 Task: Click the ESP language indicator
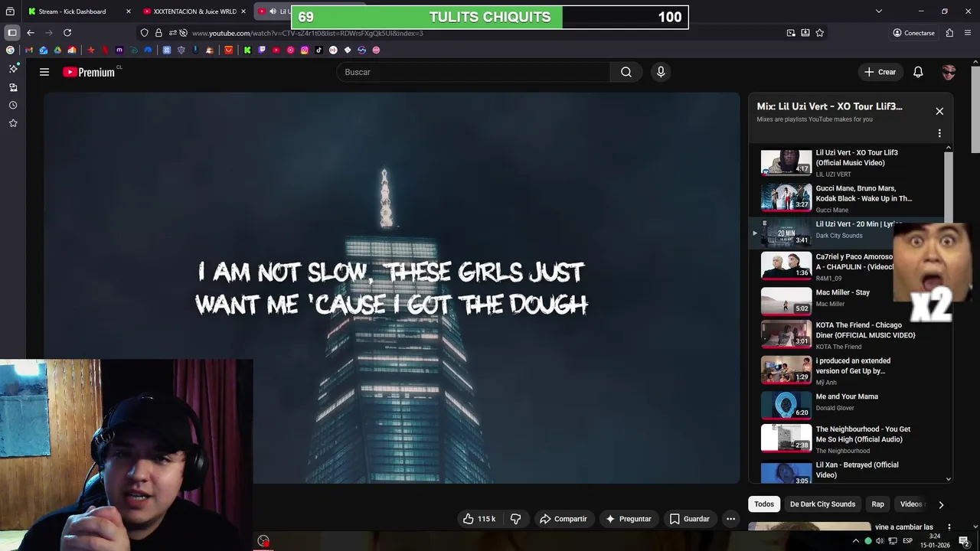907,541
